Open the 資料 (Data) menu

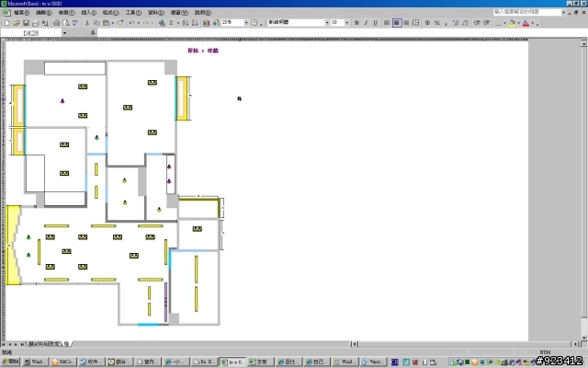pyautogui.click(x=156, y=13)
